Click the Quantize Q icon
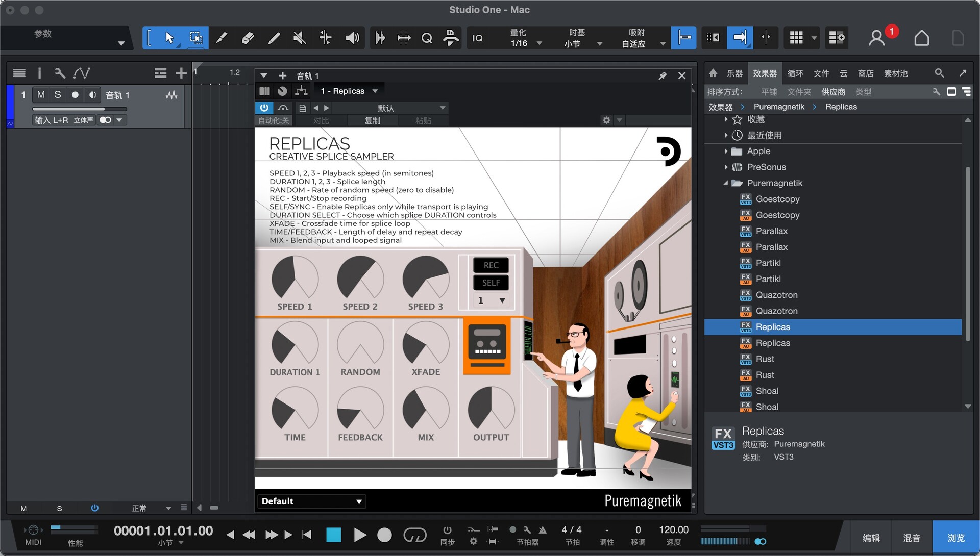This screenshot has height=556, width=980. [x=427, y=38]
